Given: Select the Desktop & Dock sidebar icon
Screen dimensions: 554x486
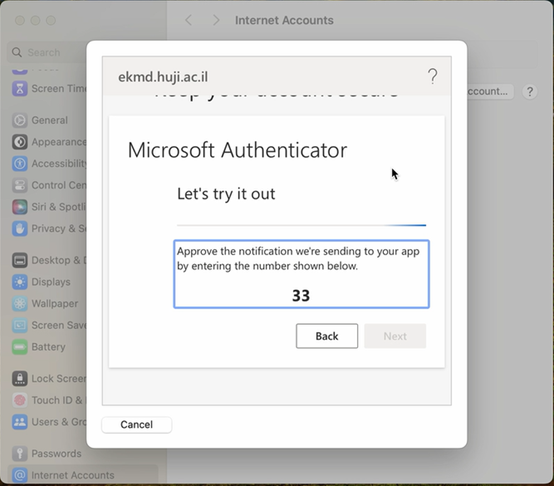Looking at the screenshot, I should click(20, 260).
